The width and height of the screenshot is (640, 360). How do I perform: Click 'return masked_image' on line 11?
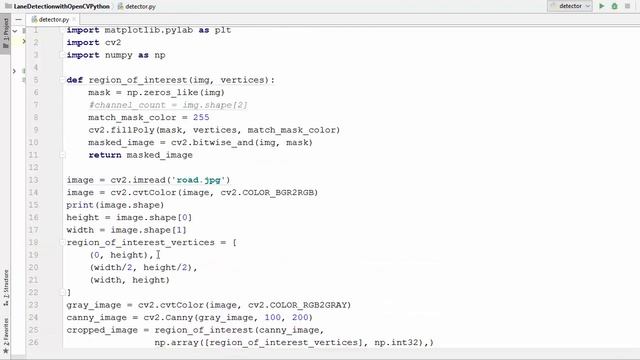140,155
